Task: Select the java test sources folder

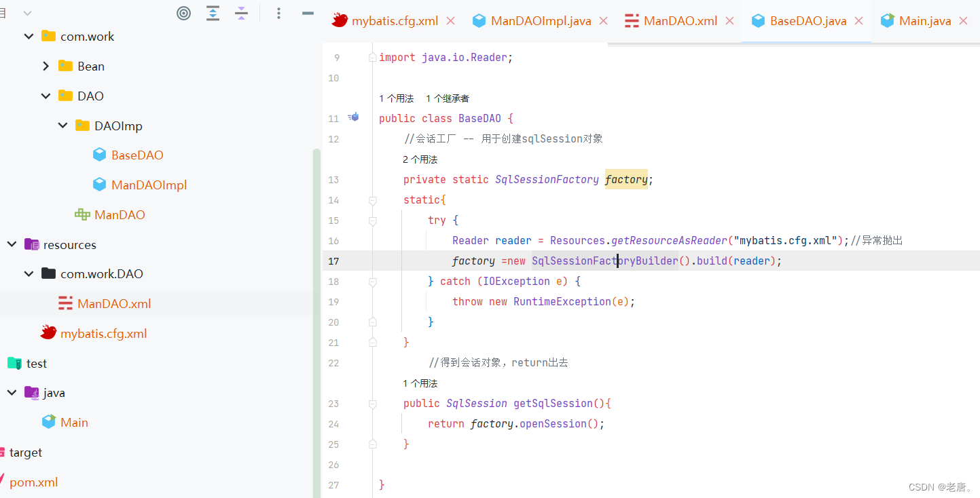Action: click(x=54, y=393)
